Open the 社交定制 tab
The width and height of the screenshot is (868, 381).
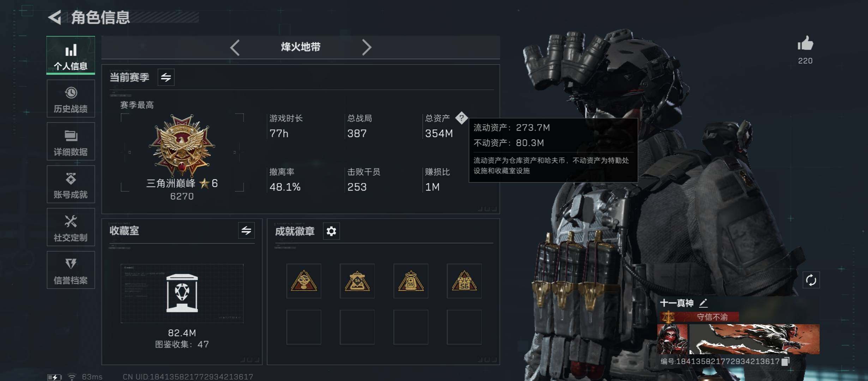71,227
